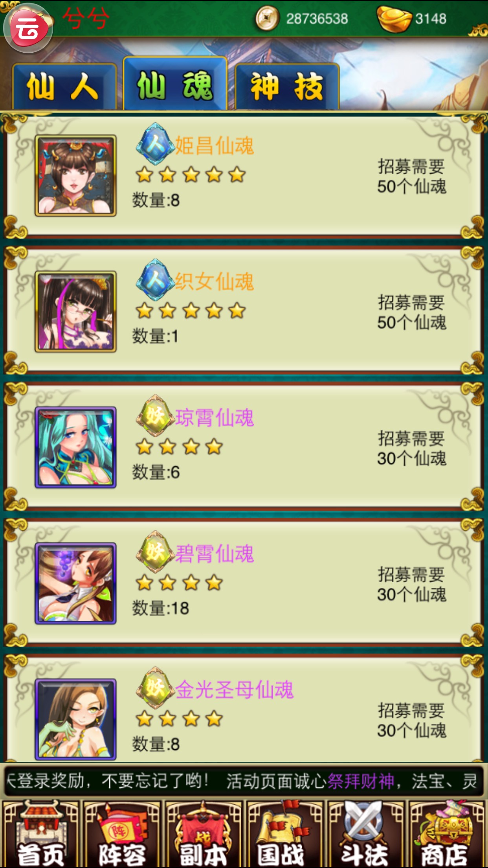
Task: Tap the gold ingot currency icon
Action: 394,18
